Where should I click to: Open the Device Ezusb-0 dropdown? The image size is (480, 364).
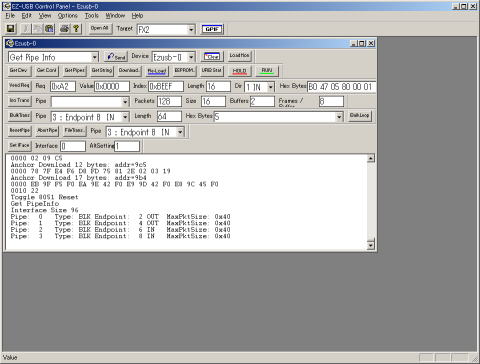pyautogui.click(x=191, y=57)
